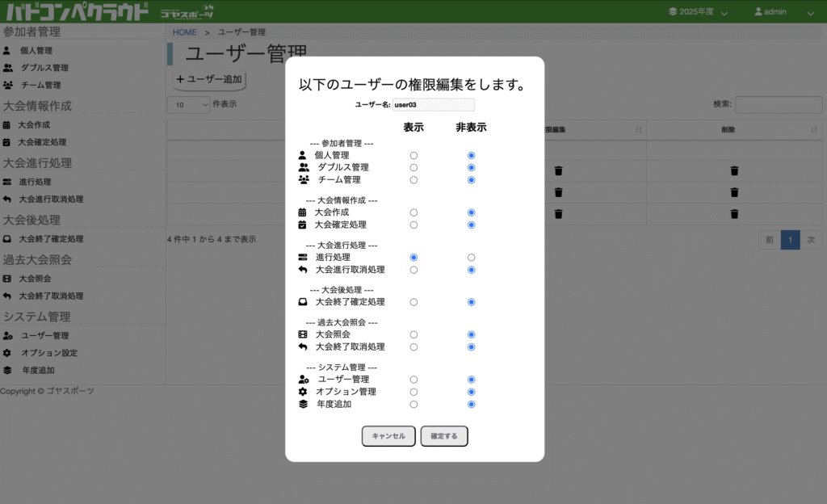The image size is (827, 504).
Task: Open the 2025年度 year dropdown
Action: 698,12
